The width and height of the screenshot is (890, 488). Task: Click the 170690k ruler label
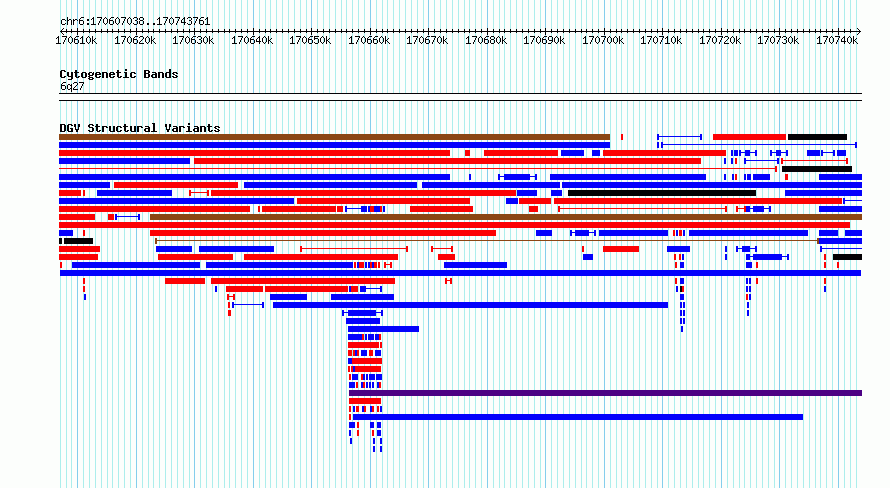coord(544,40)
